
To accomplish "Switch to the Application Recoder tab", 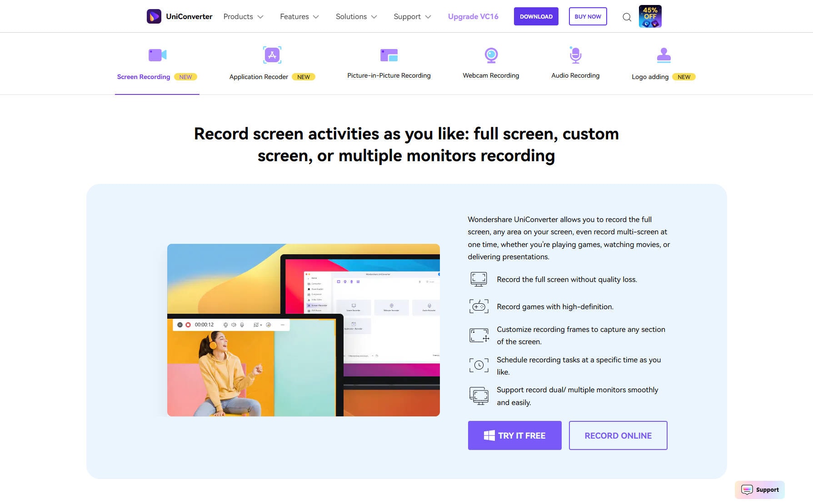I will [x=272, y=64].
